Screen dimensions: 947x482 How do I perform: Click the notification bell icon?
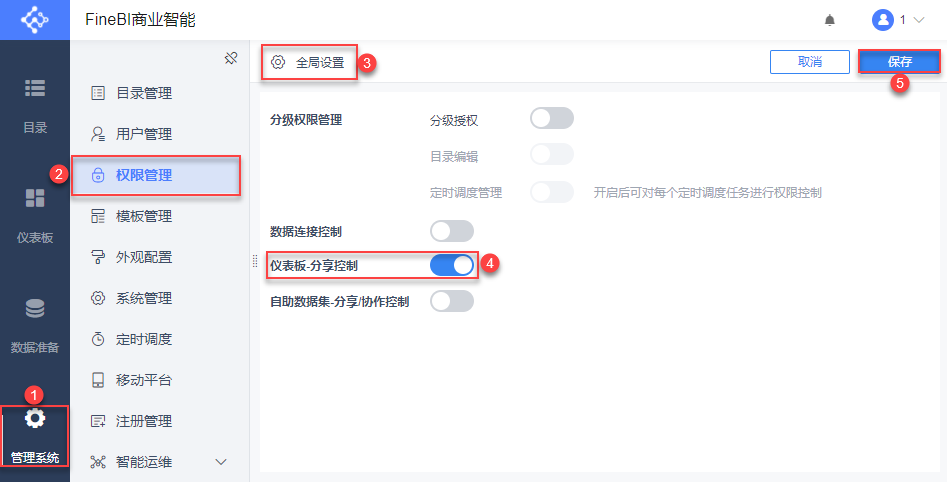829,20
